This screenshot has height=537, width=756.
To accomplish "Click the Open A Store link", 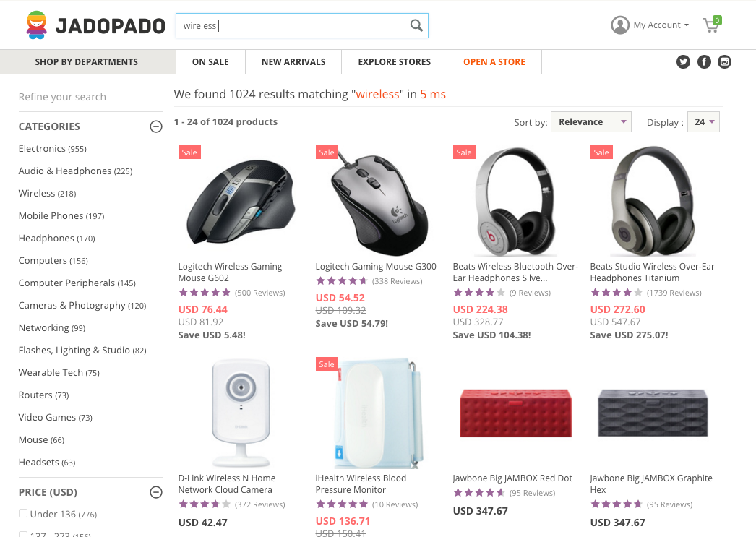I will pos(494,61).
